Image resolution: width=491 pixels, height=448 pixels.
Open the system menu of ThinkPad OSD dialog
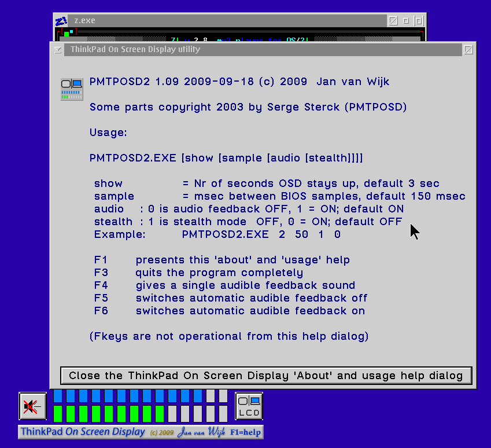[x=58, y=50]
